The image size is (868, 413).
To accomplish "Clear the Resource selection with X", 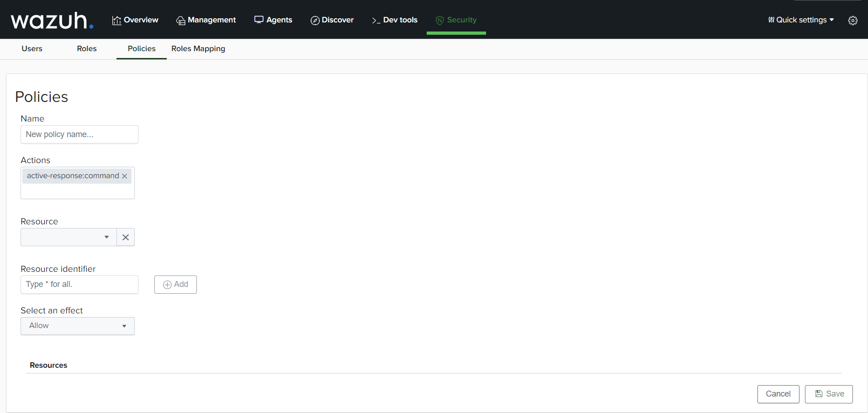I will (x=126, y=237).
